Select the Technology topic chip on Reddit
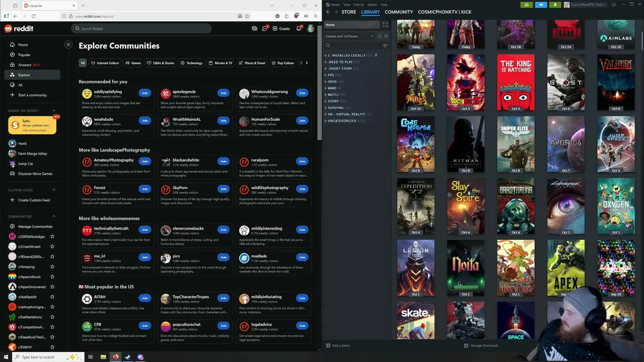The height and width of the screenshot is (362, 644). click(x=192, y=63)
